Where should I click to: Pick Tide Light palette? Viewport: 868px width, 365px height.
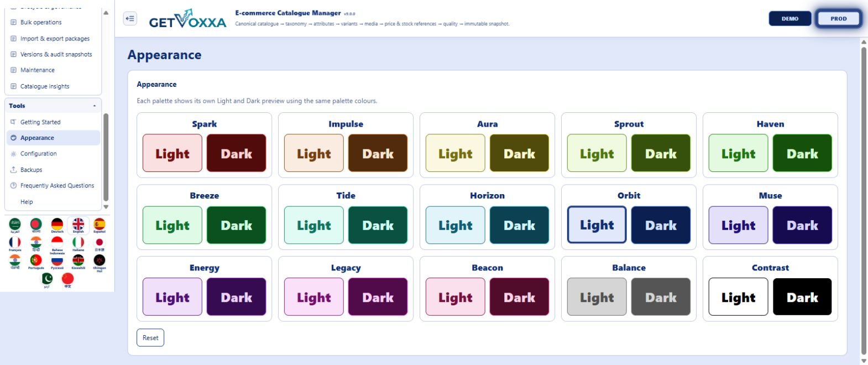pyautogui.click(x=314, y=225)
